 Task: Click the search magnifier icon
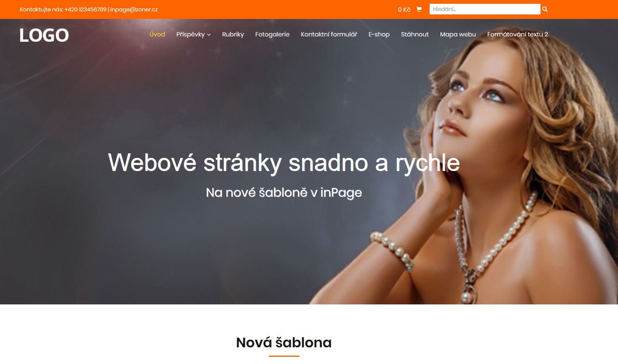point(545,9)
